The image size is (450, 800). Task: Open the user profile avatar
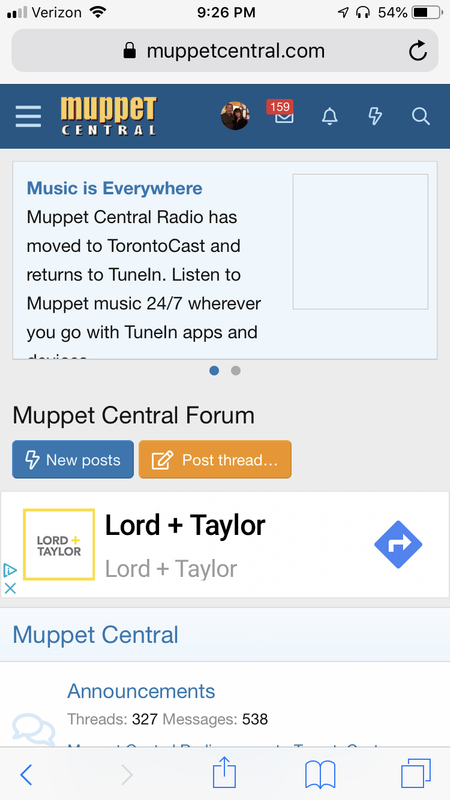pos(235,116)
